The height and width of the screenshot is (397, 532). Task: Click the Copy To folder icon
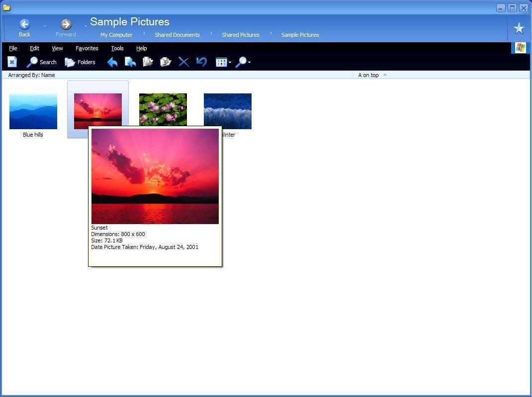(166, 62)
